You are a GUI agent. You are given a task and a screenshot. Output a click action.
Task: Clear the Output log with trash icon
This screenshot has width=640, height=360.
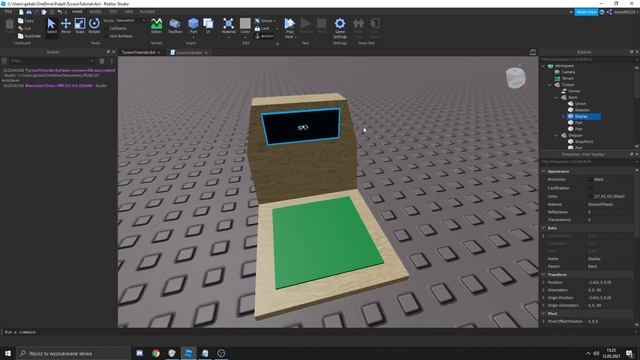click(x=102, y=61)
